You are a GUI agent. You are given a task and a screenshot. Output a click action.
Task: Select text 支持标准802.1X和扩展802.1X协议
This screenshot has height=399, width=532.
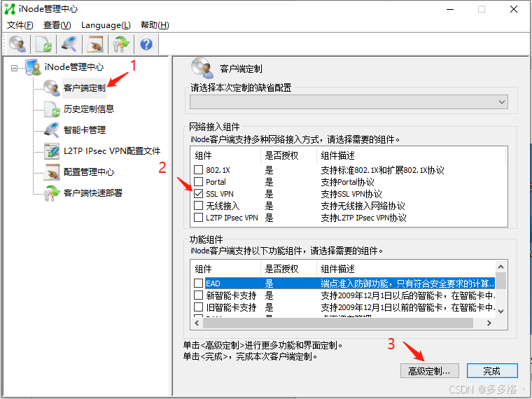pyautogui.click(x=382, y=170)
